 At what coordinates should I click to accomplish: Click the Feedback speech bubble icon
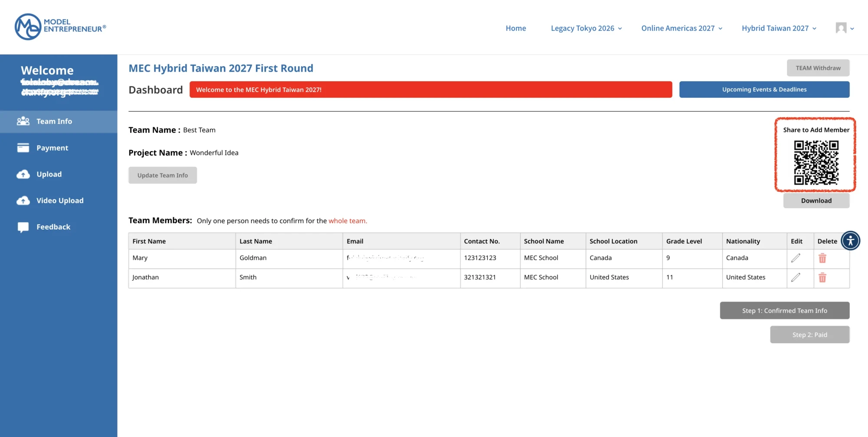[x=23, y=227]
